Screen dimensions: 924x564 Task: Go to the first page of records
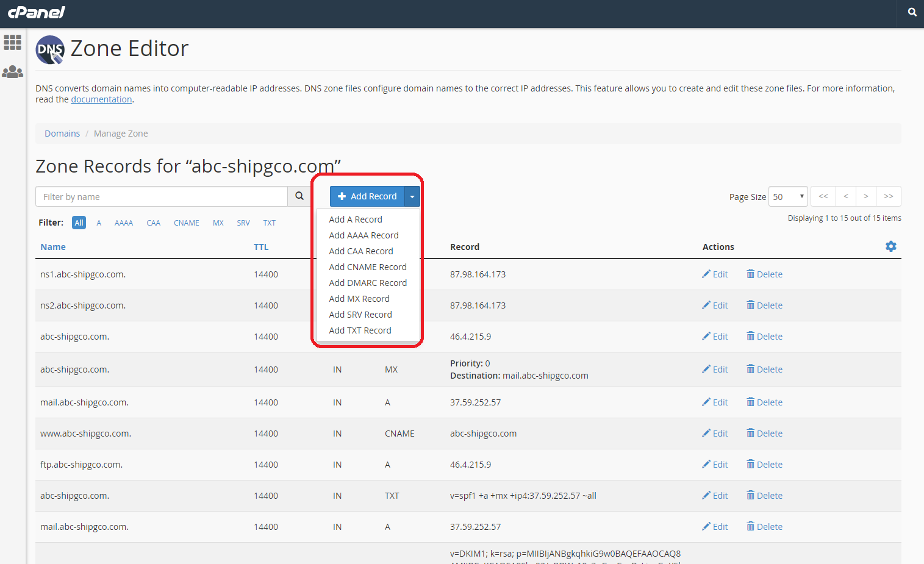point(823,196)
